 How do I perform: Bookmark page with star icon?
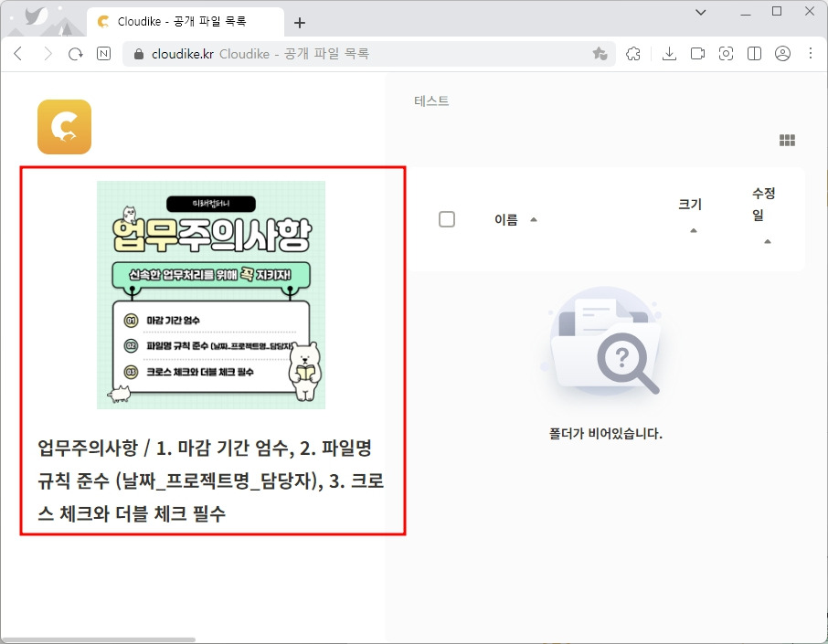[x=600, y=53]
